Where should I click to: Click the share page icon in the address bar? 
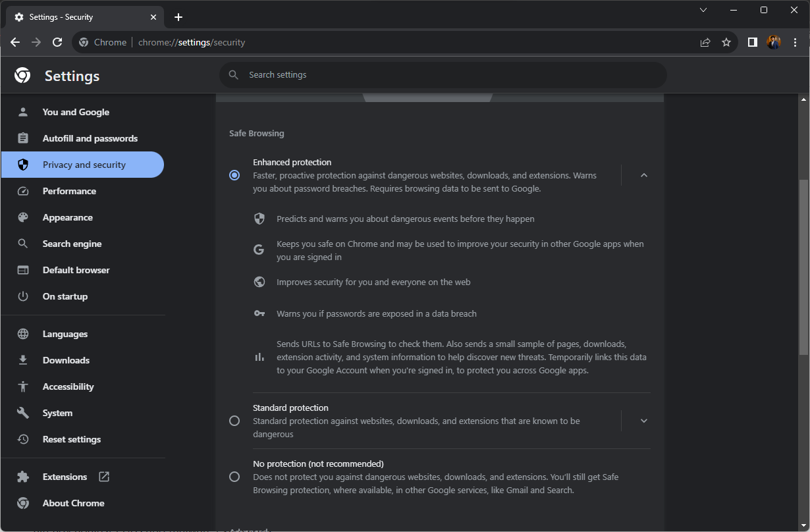(x=705, y=42)
